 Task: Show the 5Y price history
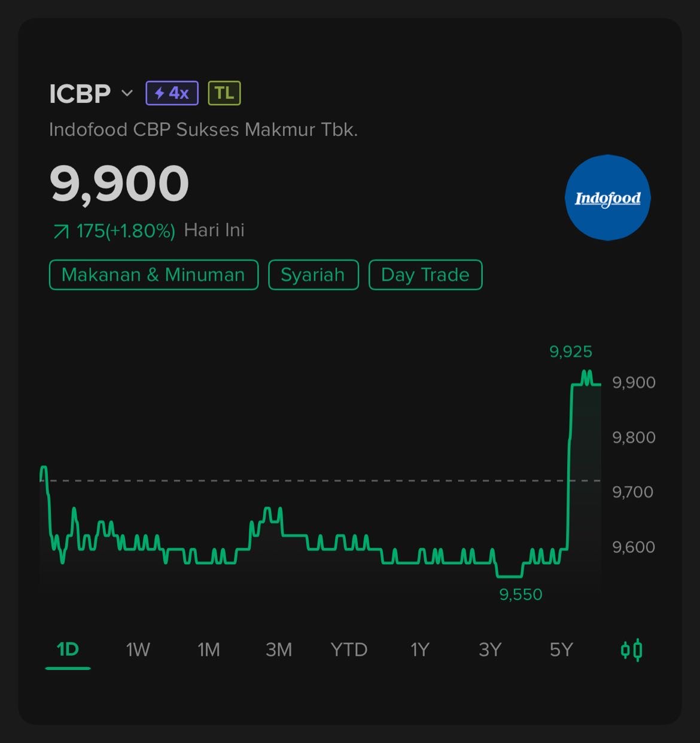[x=561, y=650]
